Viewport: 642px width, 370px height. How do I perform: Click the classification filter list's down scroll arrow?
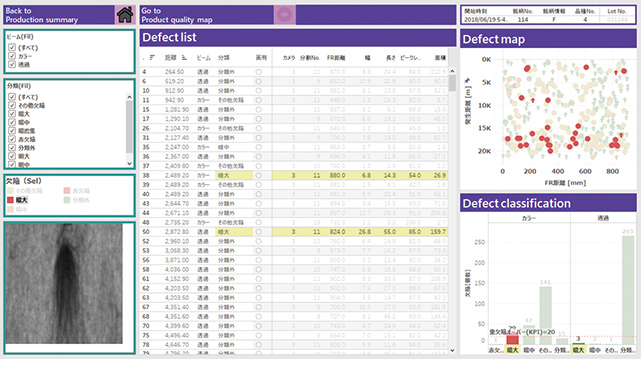pyautogui.click(x=129, y=163)
